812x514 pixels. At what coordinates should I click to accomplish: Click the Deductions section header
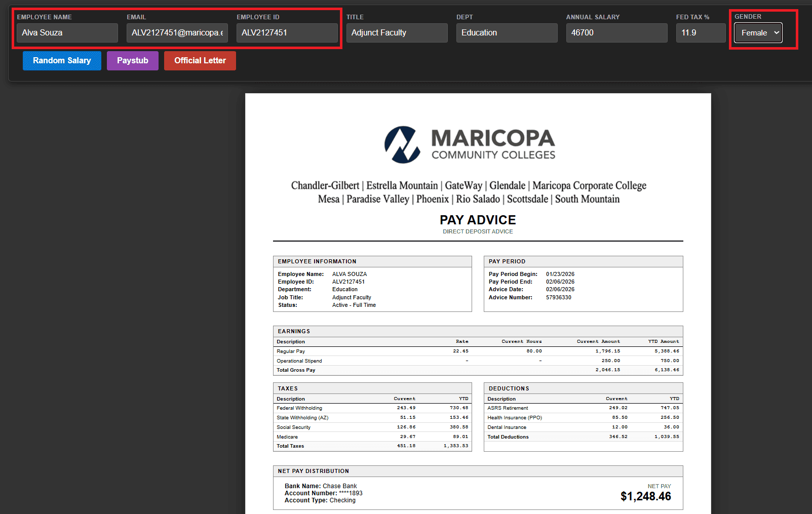coord(509,388)
